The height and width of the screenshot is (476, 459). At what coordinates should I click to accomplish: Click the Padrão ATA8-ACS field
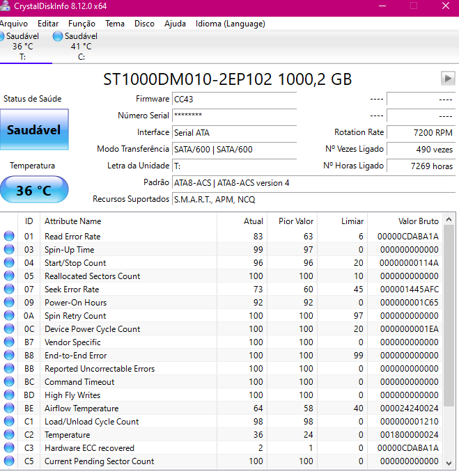coord(313,183)
